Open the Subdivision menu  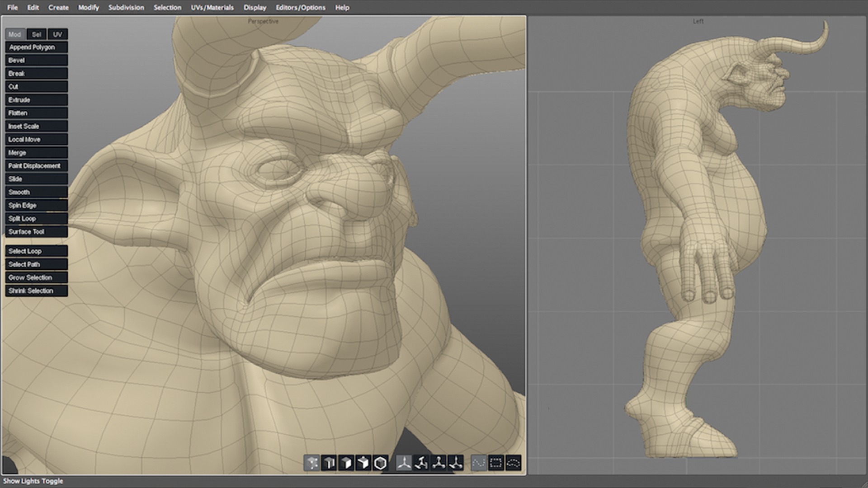[x=126, y=8]
